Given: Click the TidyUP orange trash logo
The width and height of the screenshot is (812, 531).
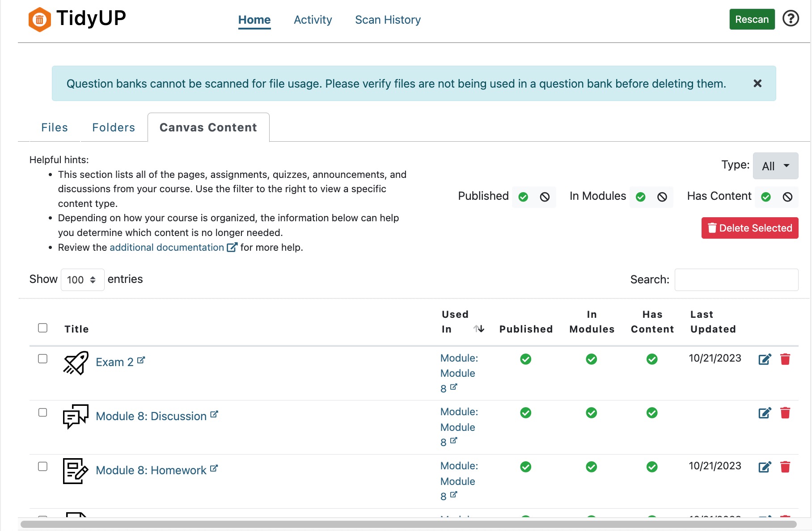Looking at the screenshot, I should [39, 19].
